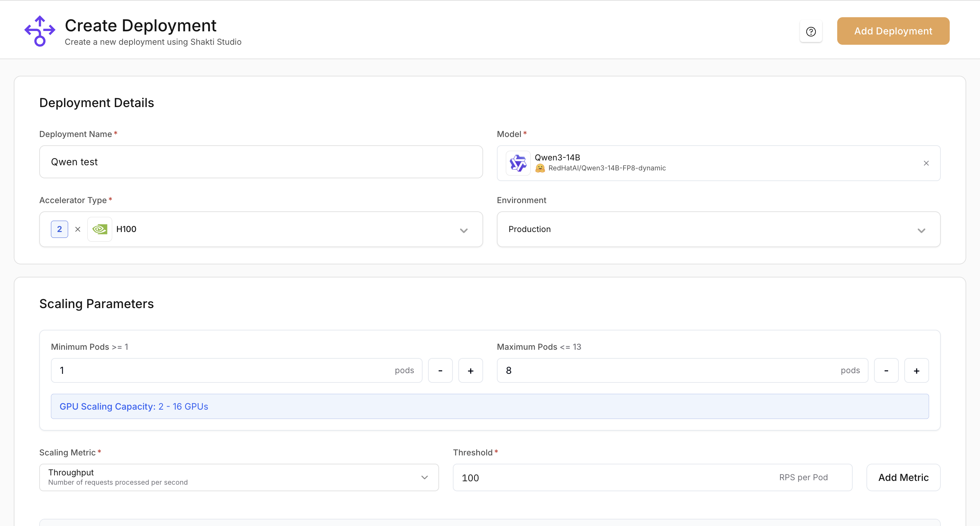
Task: Open the H100 accelerator type dropdown
Action: [x=464, y=231]
